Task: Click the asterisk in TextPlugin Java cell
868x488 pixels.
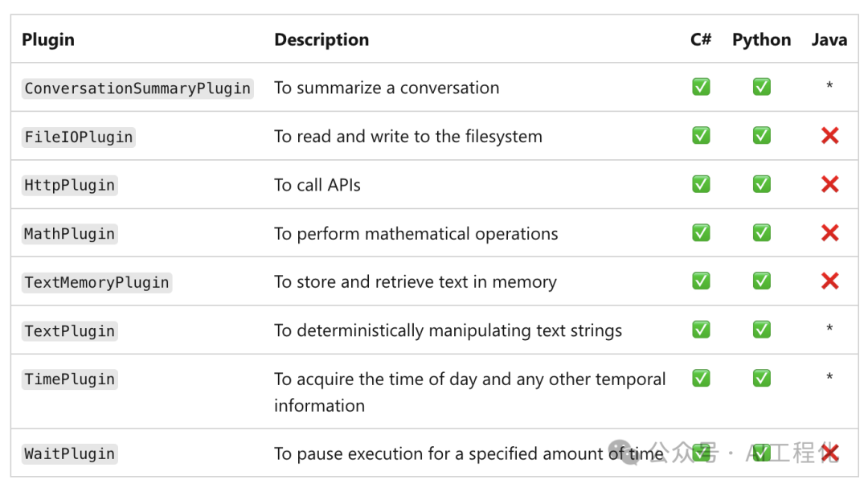Action: tap(829, 328)
